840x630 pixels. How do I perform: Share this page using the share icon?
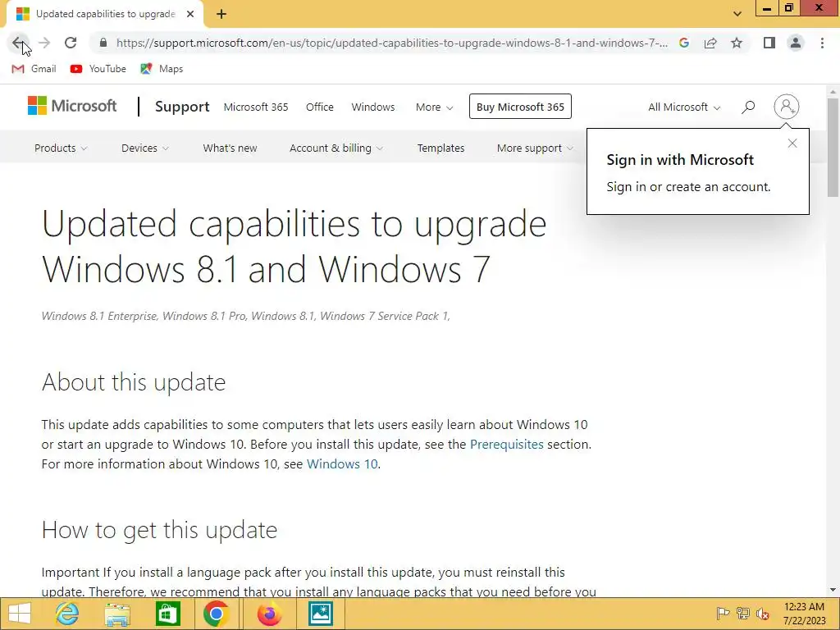tap(710, 43)
